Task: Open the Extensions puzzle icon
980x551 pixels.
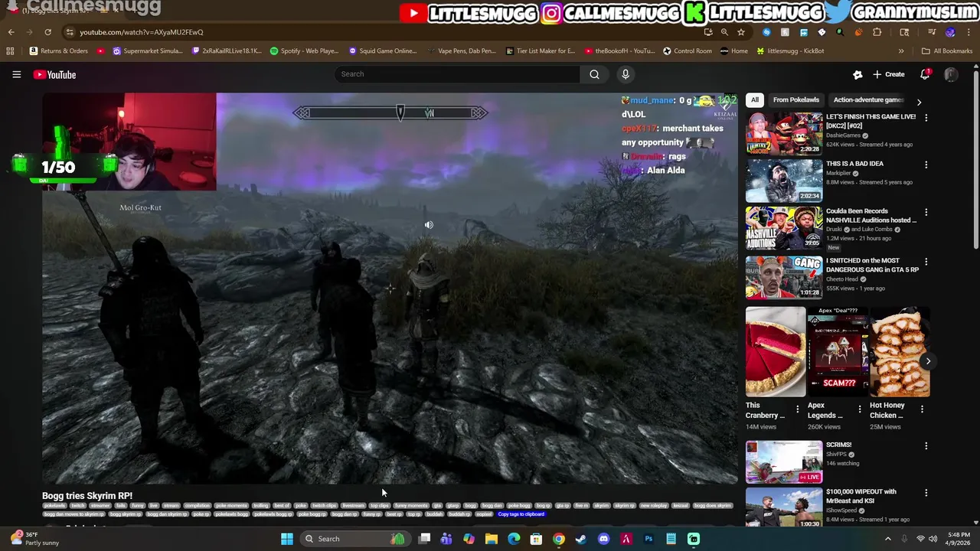Action: (x=877, y=32)
